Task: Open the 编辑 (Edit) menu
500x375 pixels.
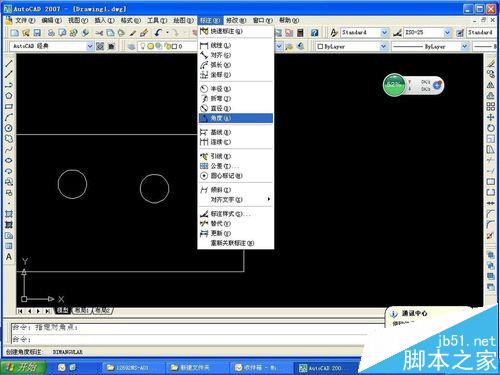Action: pos(51,21)
